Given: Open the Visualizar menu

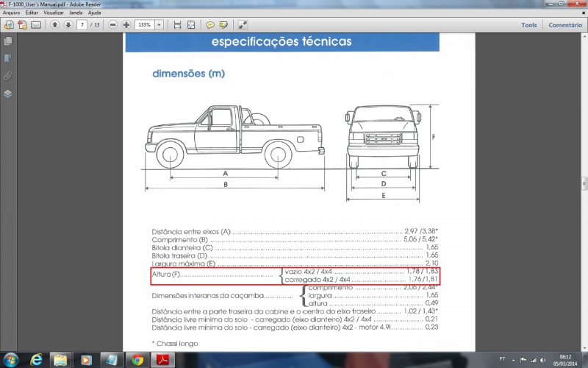Looking at the screenshot, I should pos(54,13).
